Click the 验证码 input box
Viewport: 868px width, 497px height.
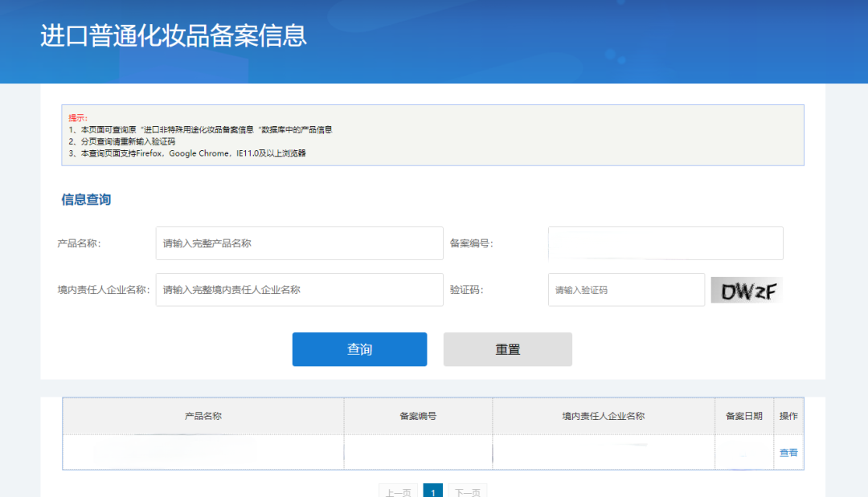click(625, 290)
